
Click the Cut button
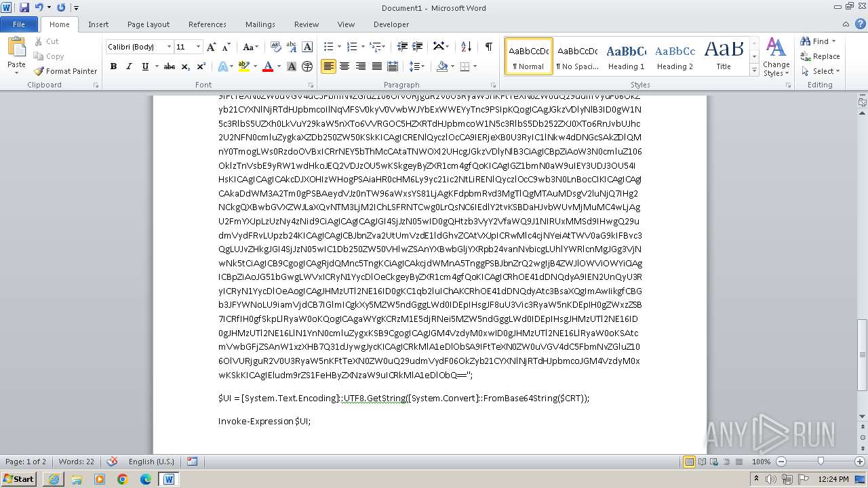coord(46,41)
